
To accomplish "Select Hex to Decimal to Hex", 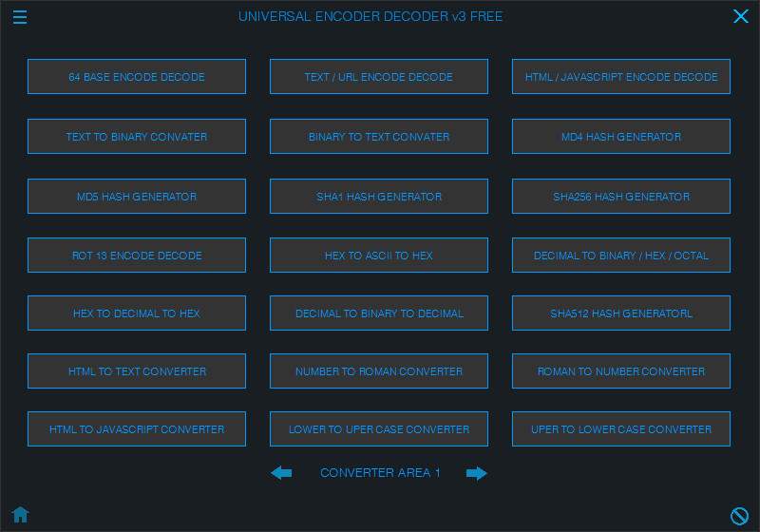I will tap(137, 313).
